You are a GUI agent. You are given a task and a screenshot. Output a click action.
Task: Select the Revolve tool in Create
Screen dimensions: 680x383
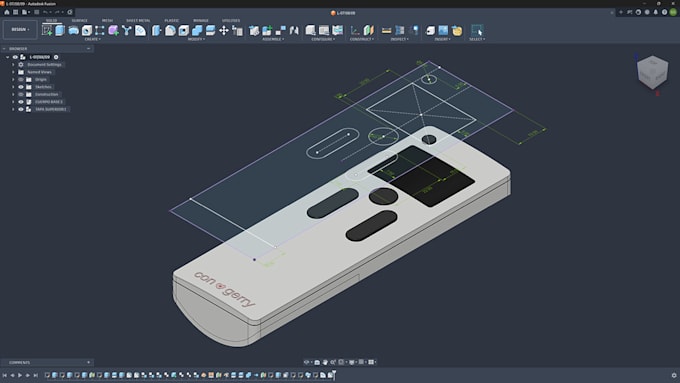[x=73, y=30]
